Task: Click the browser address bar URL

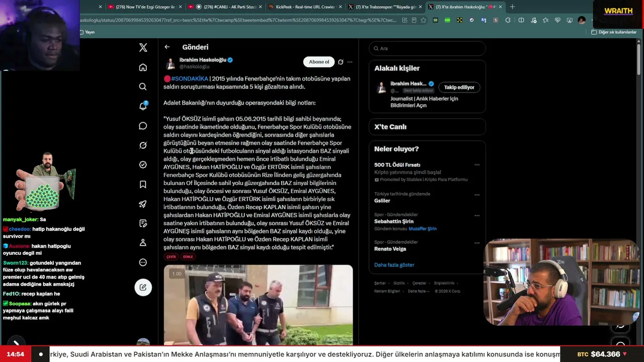Action: click(x=238, y=20)
